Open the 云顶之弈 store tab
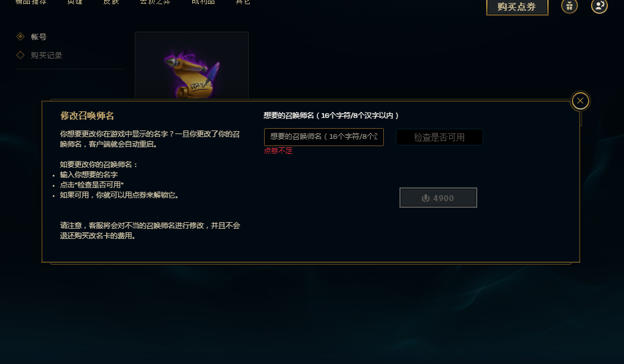624x364 pixels. (x=155, y=2)
